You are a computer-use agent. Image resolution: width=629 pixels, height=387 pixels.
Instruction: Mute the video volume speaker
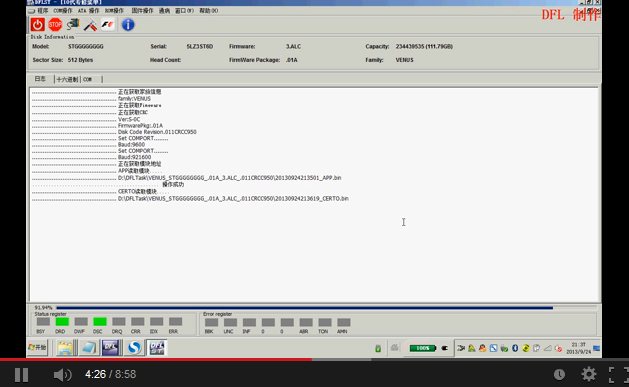click(63, 375)
